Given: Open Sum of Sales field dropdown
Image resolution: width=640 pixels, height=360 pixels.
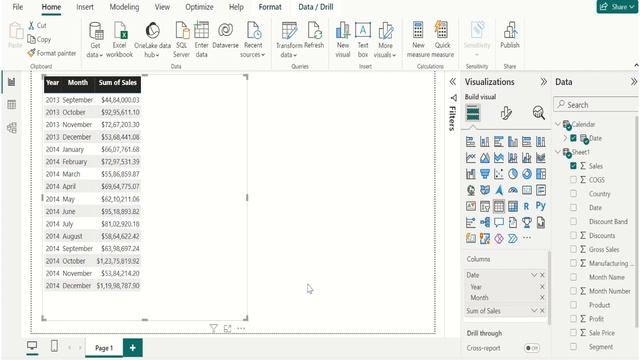Looking at the screenshot, I should (x=533, y=311).
